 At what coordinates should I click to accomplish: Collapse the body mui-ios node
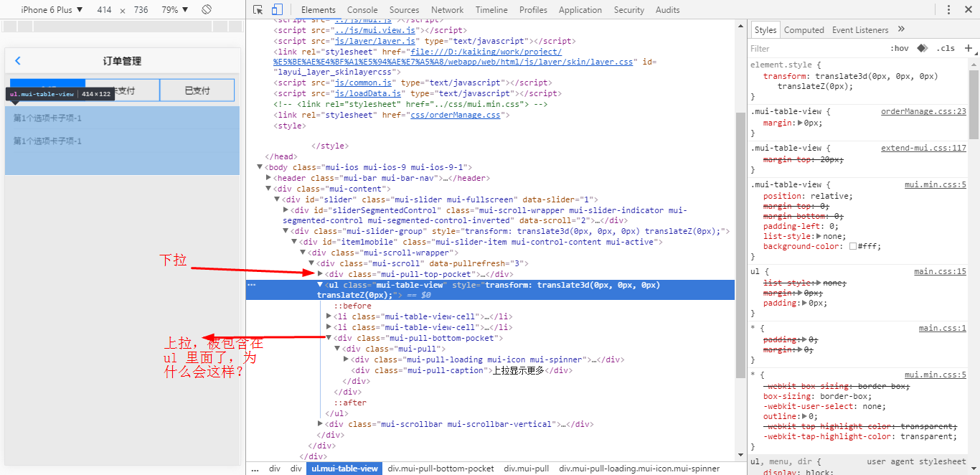click(260, 167)
